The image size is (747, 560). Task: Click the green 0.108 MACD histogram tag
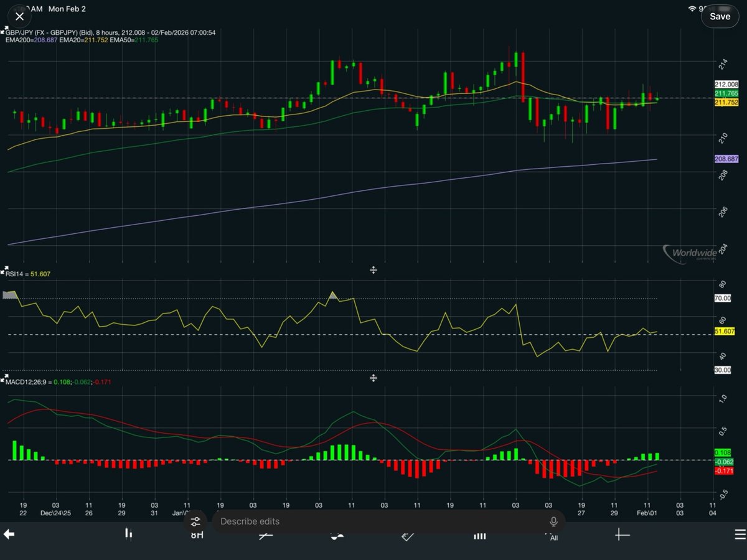pos(722,452)
